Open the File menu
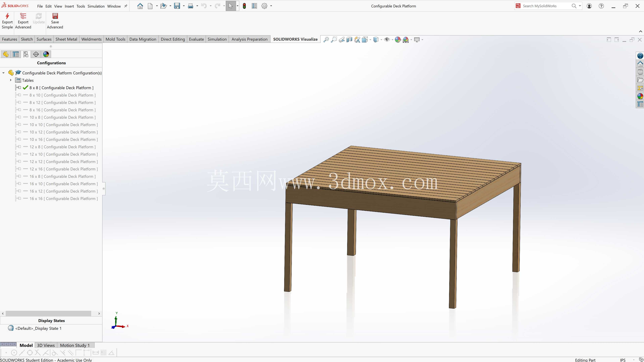Viewport: 644px width, 362px height. tap(40, 6)
